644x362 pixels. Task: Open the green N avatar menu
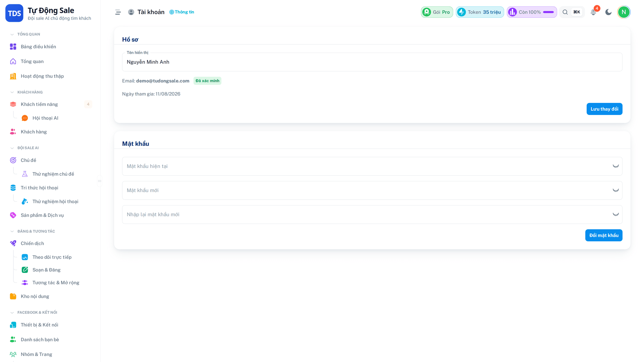(624, 12)
